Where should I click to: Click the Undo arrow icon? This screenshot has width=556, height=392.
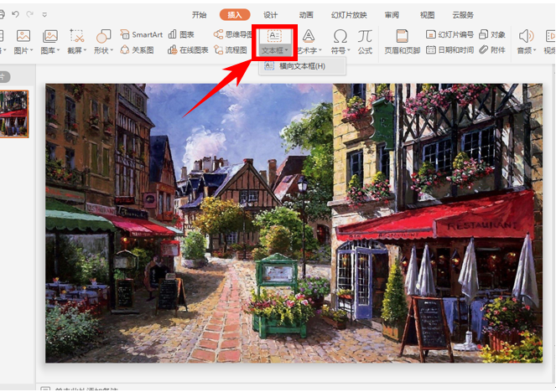15,14
